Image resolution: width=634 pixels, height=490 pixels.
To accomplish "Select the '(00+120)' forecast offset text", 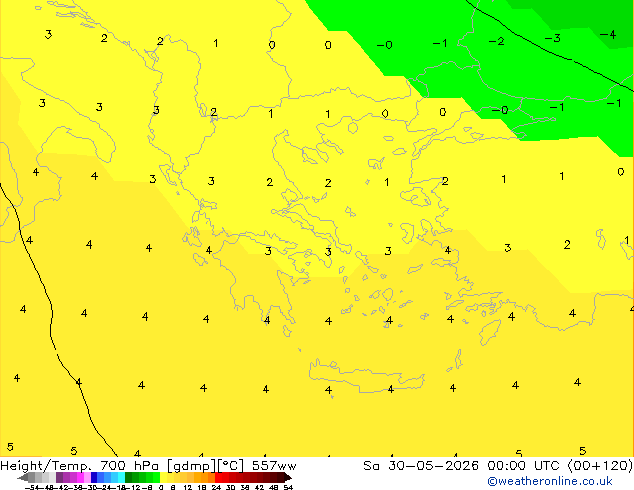I will click(x=600, y=466).
